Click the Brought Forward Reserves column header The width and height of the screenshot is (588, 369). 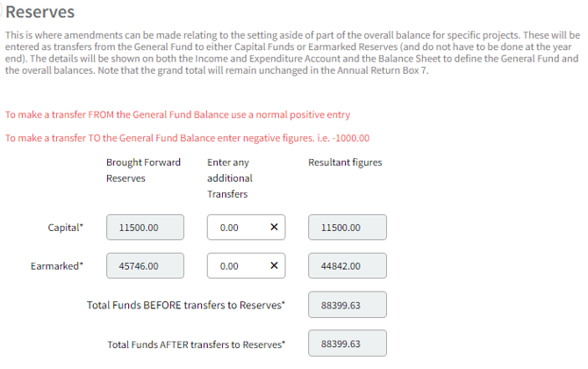point(143,170)
